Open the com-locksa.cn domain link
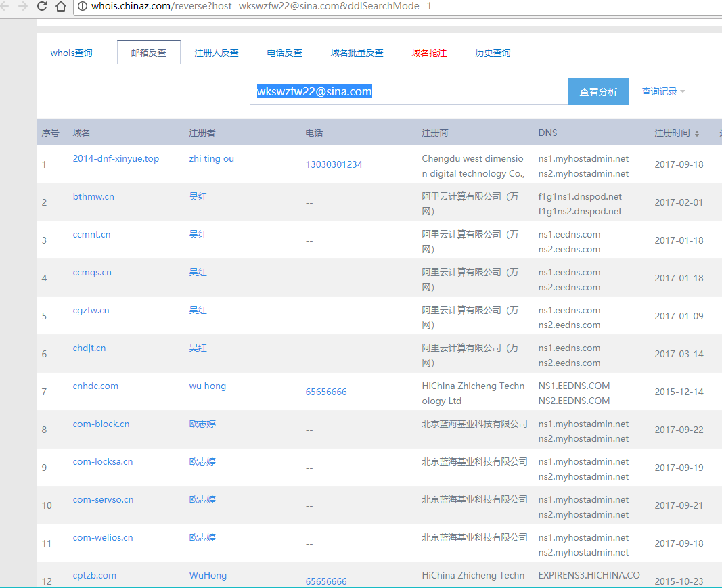 coord(103,461)
